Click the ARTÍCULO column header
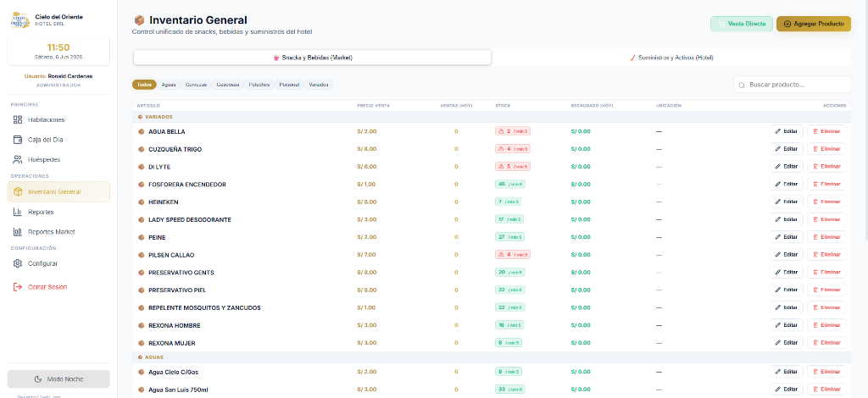Image resolution: width=868 pixels, height=398 pixels. [x=148, y=106]
